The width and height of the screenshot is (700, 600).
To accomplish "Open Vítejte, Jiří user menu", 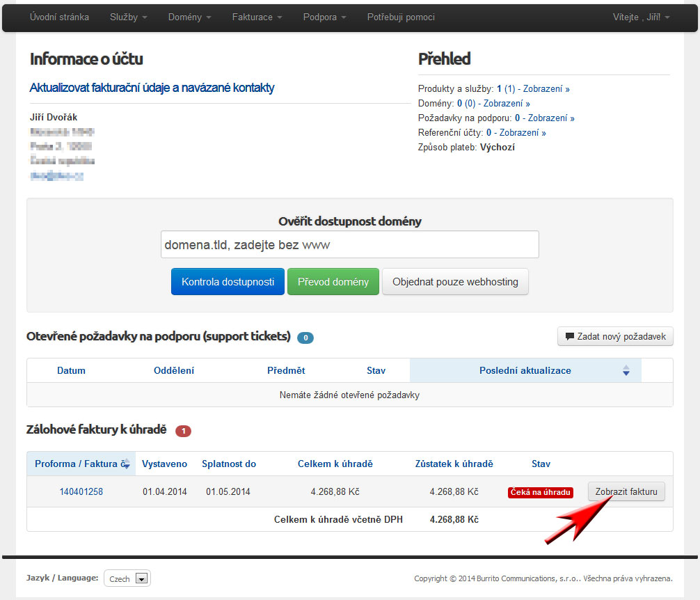I will click(x=641, y=17).
